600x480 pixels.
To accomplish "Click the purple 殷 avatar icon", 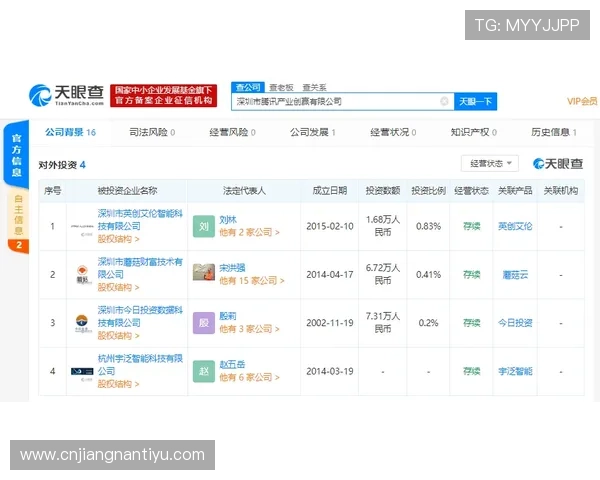I will 204,323.
